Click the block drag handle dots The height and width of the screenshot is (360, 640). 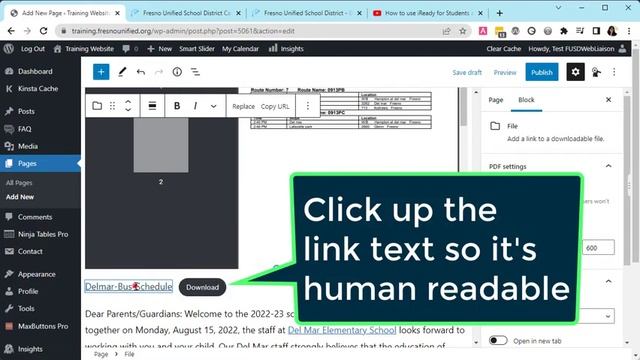click(112, 106)
